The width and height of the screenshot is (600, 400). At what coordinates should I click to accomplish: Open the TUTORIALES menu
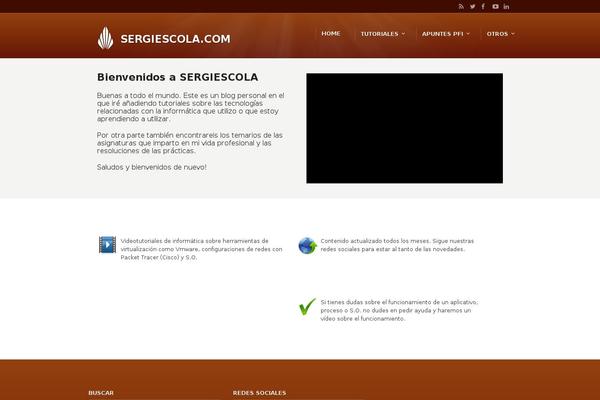pos(382,34)
